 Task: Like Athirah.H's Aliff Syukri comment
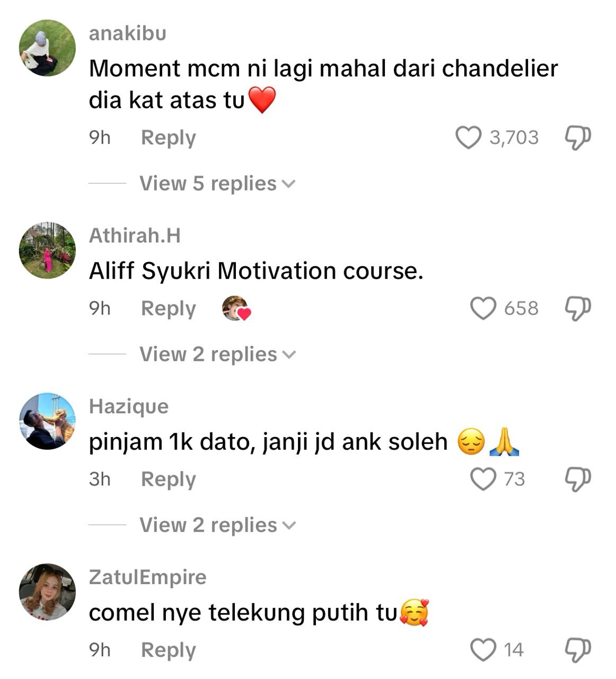coord(483,309)
